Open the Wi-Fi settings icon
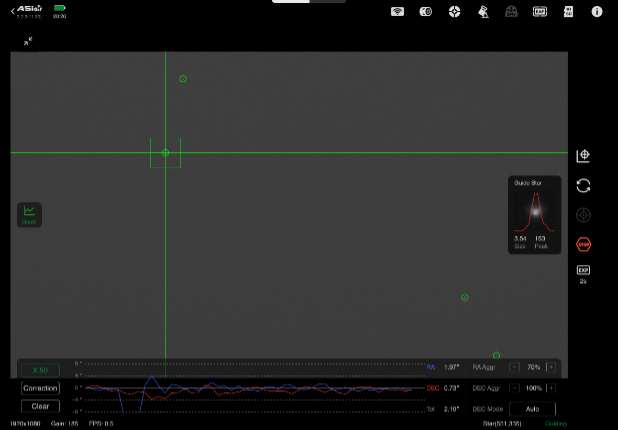This screenshot has width=618, height=430. coord(397,11)
